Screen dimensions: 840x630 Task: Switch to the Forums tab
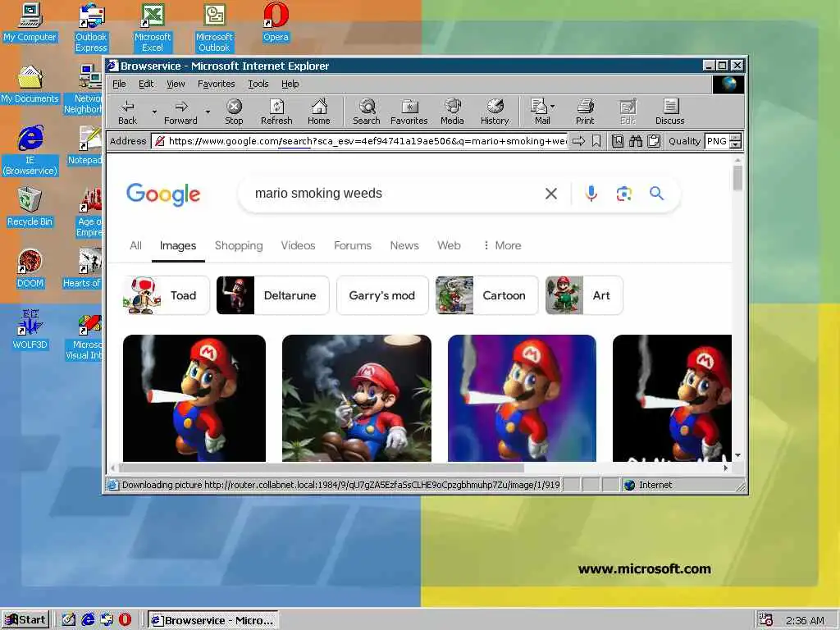353,245
